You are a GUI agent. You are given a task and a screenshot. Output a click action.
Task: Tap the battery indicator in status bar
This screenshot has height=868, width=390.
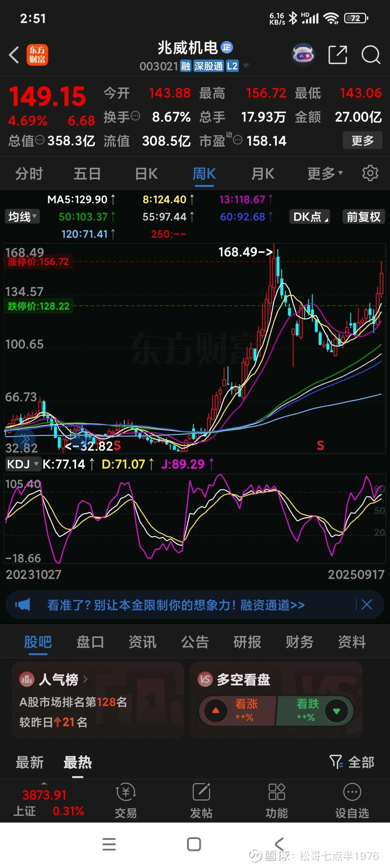[356, 18]
